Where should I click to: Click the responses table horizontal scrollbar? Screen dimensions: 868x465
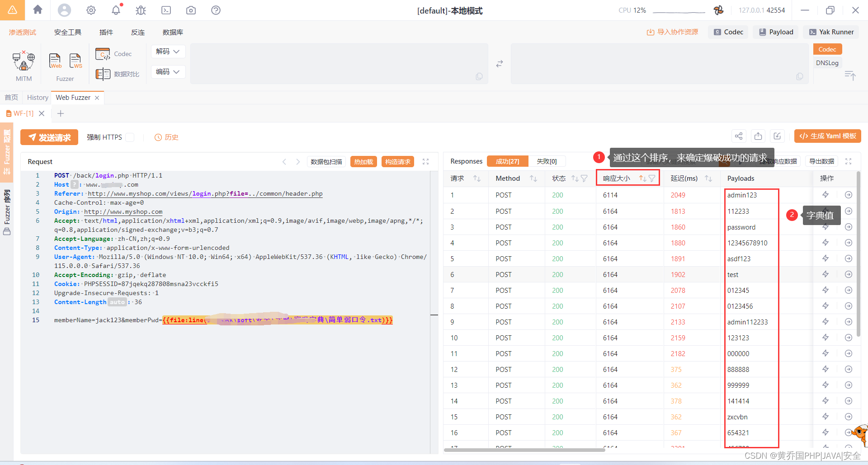tap(524, 450)
